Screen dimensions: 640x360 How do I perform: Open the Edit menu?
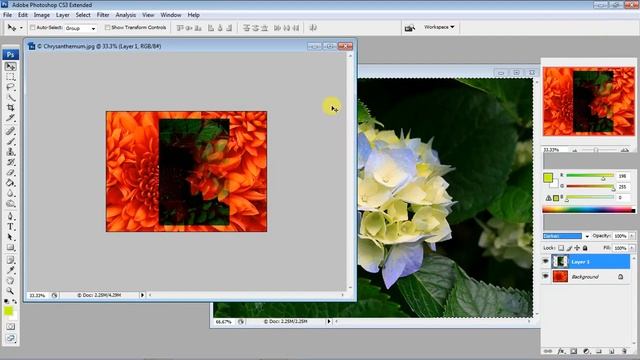pos(23,15)
